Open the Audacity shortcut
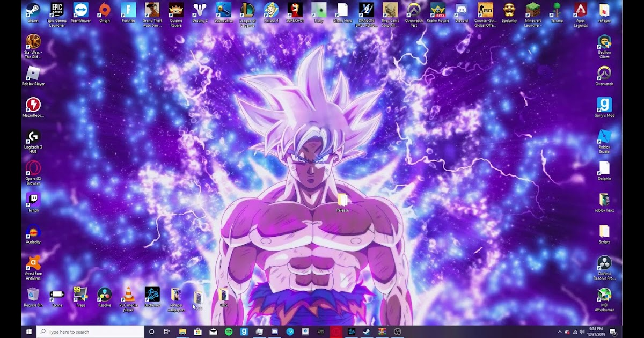644x338 pixels. pyautogui.click(x=33, y=234)
